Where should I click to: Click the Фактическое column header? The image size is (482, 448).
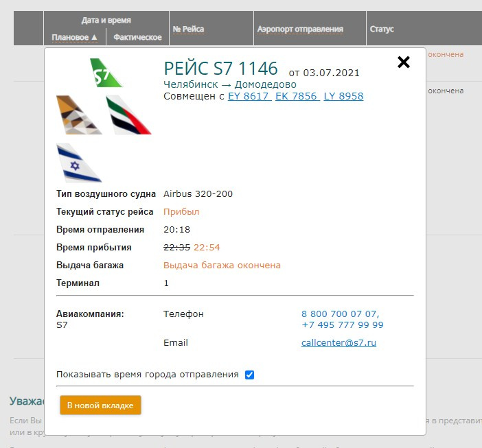[x=137, y=37]
